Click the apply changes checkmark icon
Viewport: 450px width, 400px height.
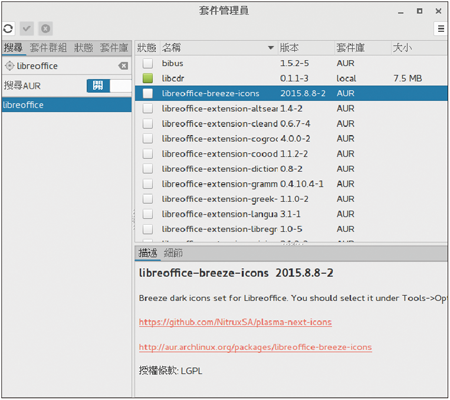pyautogui.click(x=27, y=29)
